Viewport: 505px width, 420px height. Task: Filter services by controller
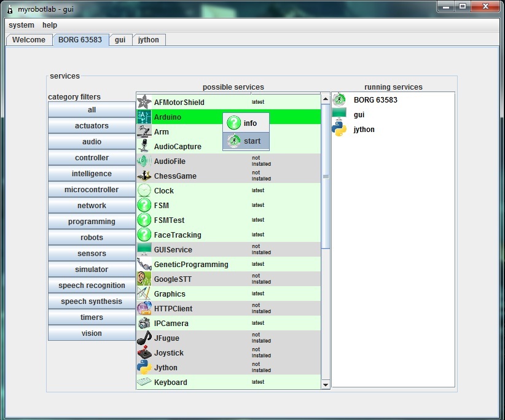click(x=92, y=158)
